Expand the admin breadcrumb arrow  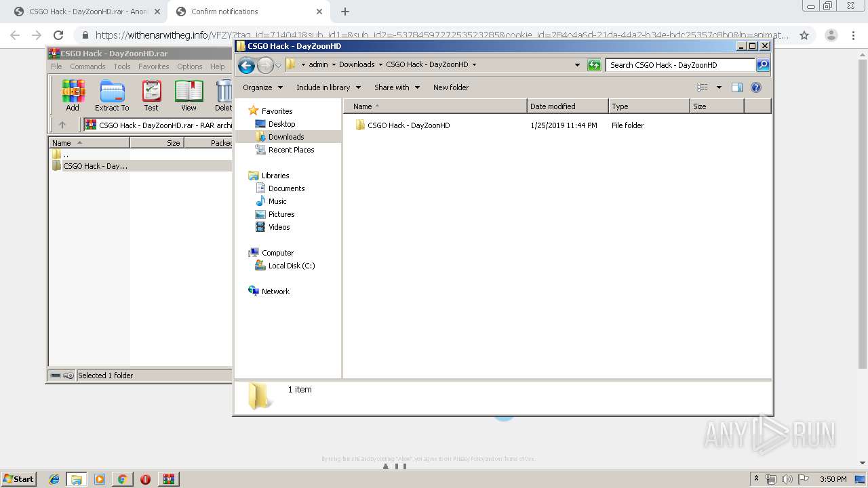[x=334, y=65]
